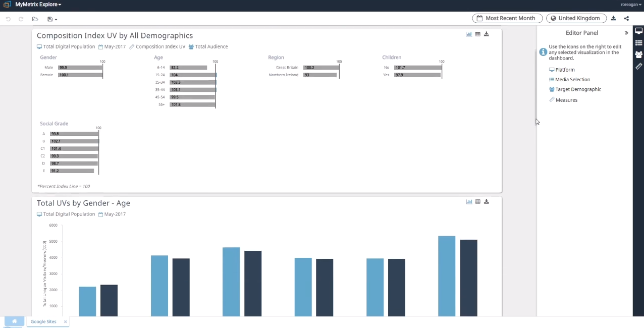Switch Composition Index card to chart view

click(x=469, y=34)
